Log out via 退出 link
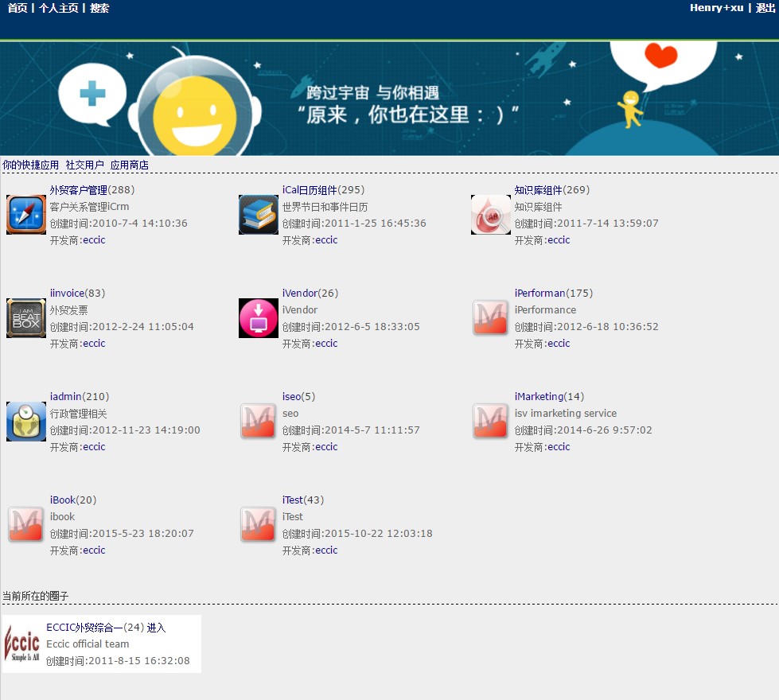Screen dimensions: 779x700 coord(765,8)
